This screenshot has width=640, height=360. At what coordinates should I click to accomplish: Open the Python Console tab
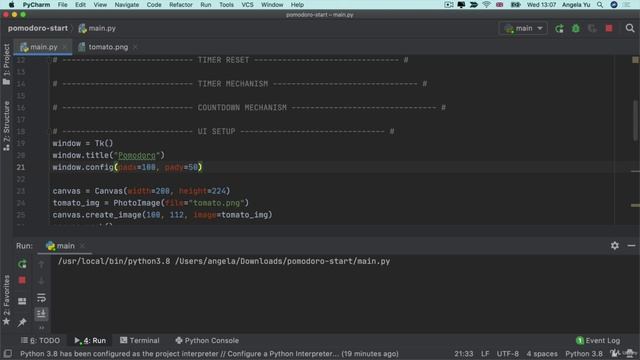207,340
